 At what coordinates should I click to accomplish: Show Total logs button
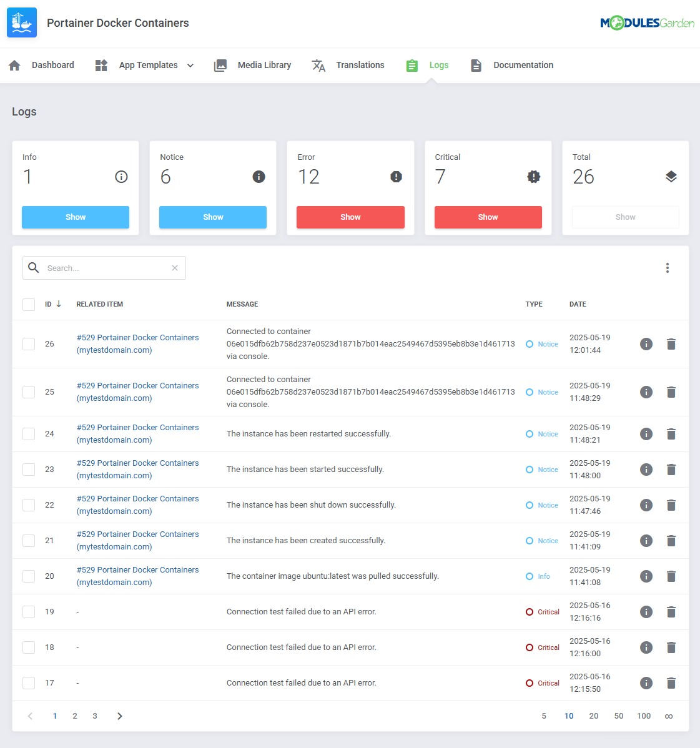pos(626,217)
